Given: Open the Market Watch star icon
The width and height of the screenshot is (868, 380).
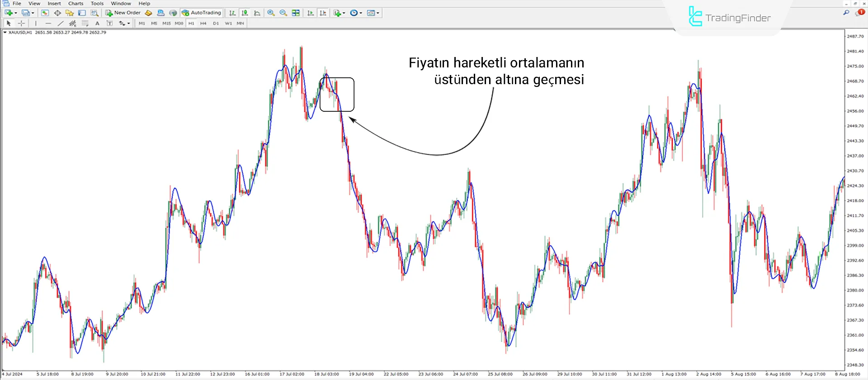Looking at the screenshot, I should (69, 13).
